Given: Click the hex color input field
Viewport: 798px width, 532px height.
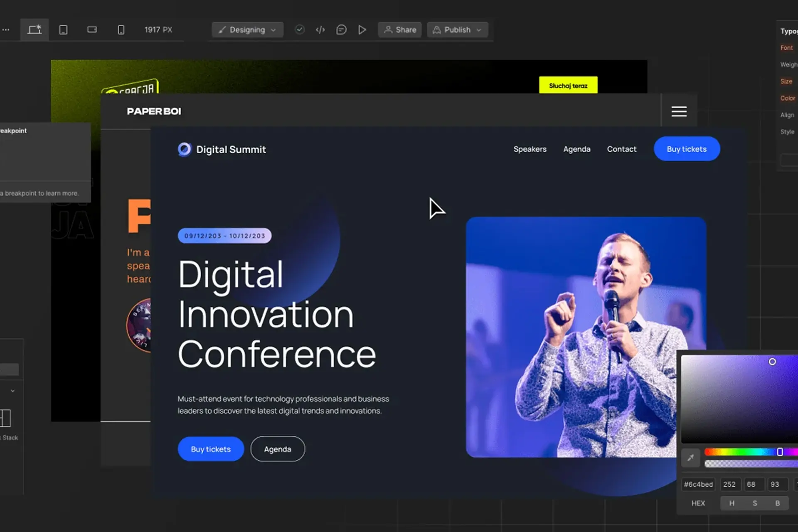Looking at the screenshot, I should click(698, 484).
